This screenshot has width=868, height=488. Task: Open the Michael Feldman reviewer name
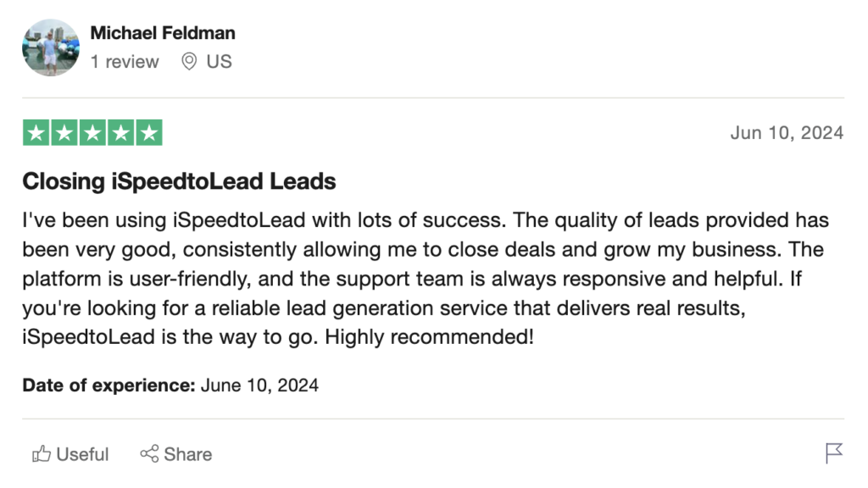163,33
